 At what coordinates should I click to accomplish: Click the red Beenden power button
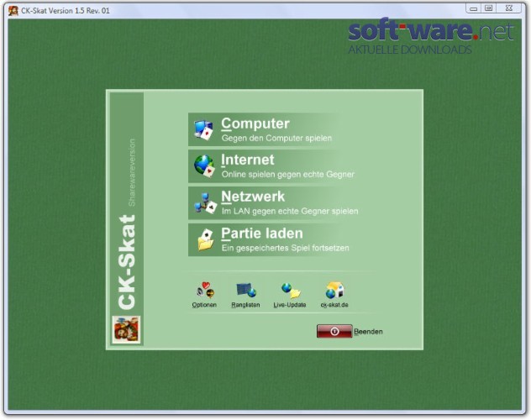pos(334,331)
